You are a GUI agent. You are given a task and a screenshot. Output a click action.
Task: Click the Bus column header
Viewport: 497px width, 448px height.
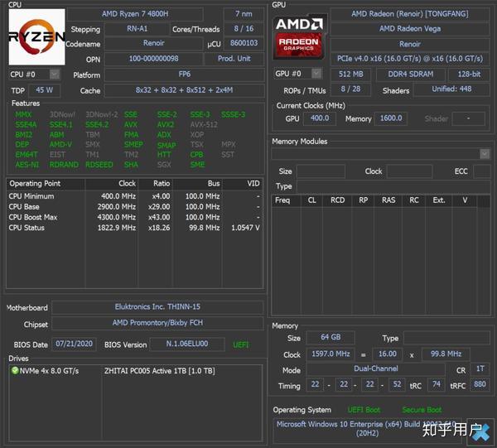tap(197, 184)
